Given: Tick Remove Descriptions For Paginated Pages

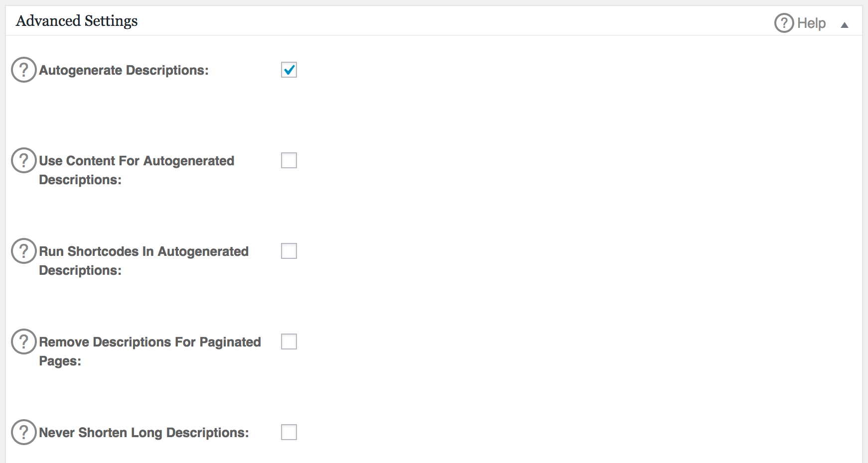Looking at the screenshot, I should coord(289,342).
